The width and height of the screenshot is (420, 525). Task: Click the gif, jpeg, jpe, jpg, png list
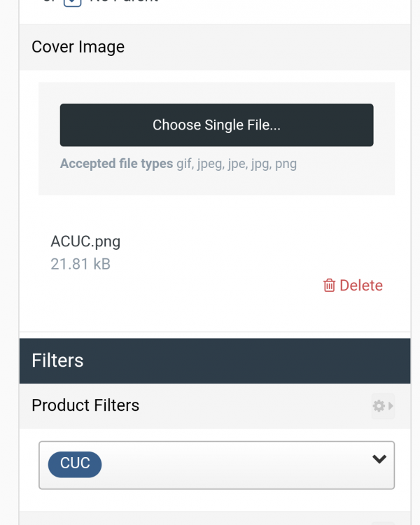coord(237,164)
